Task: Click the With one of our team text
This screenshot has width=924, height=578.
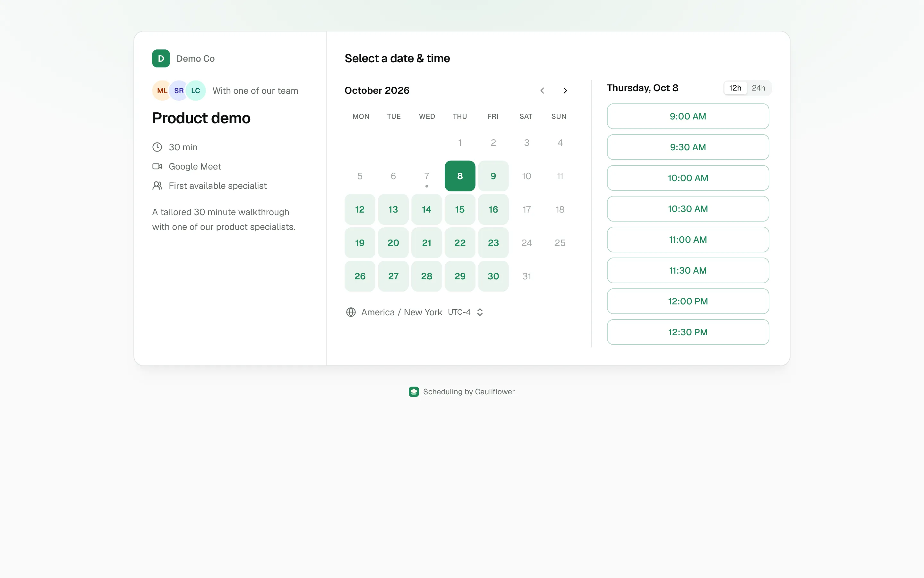Action: (255, 91)
